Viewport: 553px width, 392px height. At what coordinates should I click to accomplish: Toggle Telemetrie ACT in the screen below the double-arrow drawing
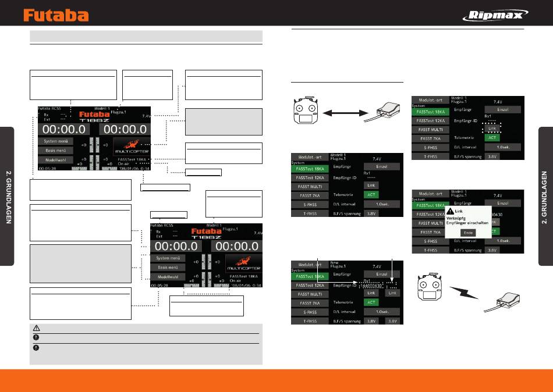tap(371, 195)
